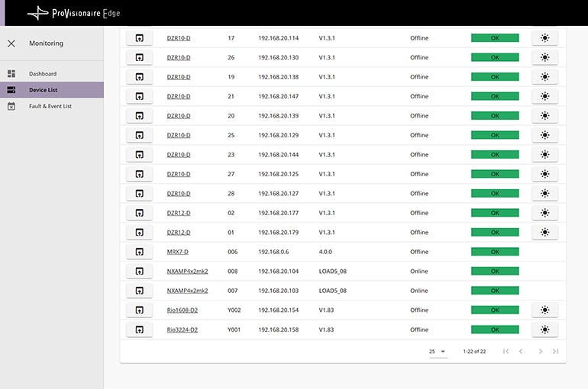This screenshot has height=389, width=588.
Task: Open detail icon for DZR12-D 02 row
Action: point(139,213)
